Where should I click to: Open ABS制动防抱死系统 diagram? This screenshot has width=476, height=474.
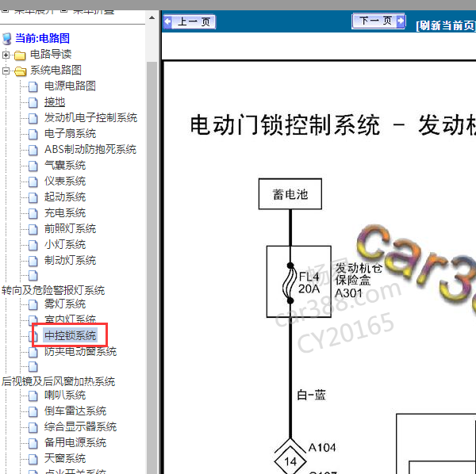(x=90, y=149)
